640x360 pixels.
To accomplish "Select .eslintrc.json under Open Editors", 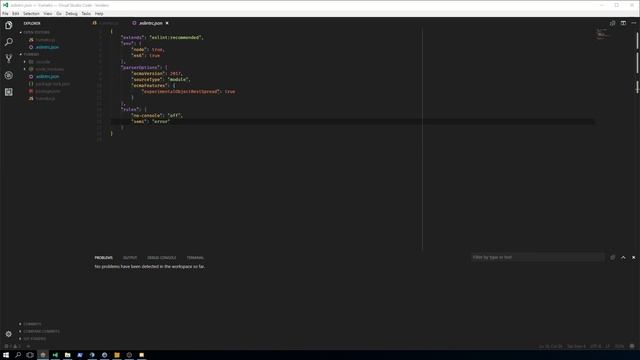I will click(47, 47).
